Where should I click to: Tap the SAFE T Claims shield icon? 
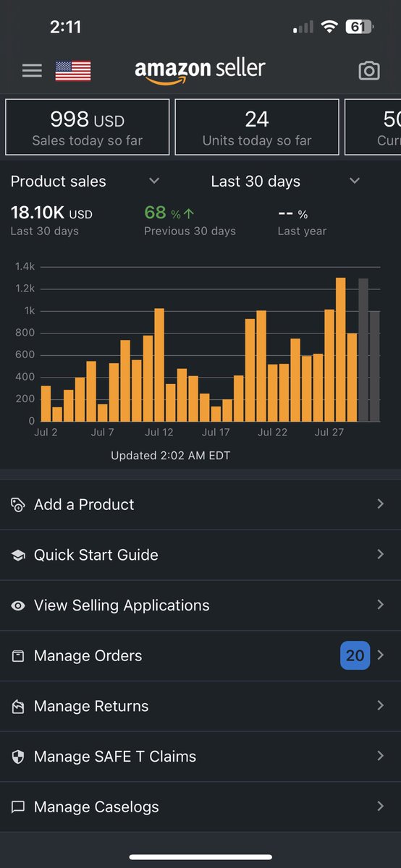(x=18, y=757)
